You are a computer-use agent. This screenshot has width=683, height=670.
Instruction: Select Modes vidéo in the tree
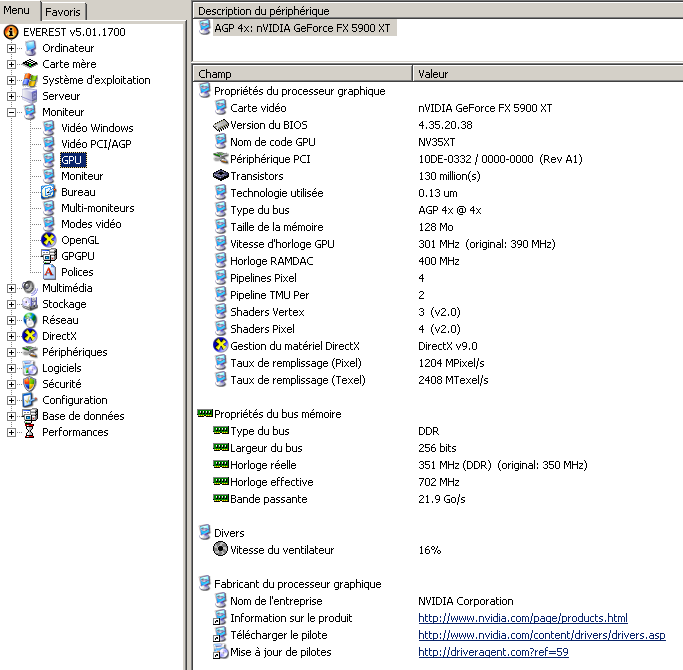91,224
